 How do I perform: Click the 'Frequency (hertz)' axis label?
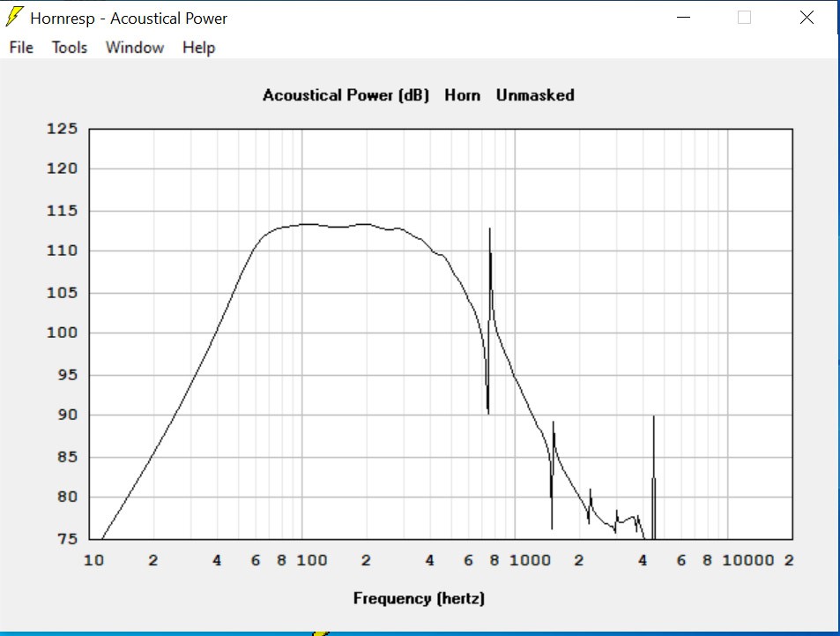point(419,598)
